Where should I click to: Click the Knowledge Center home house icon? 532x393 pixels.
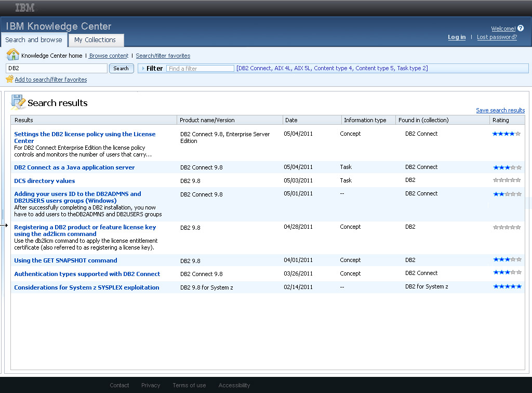tap(12, 55)
